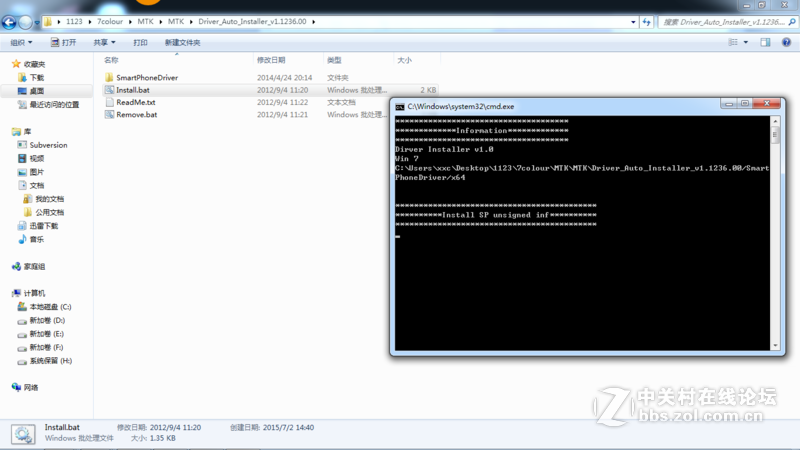Select 图片 library
Viewport: 800px width, 450px height.
point(37,172)
